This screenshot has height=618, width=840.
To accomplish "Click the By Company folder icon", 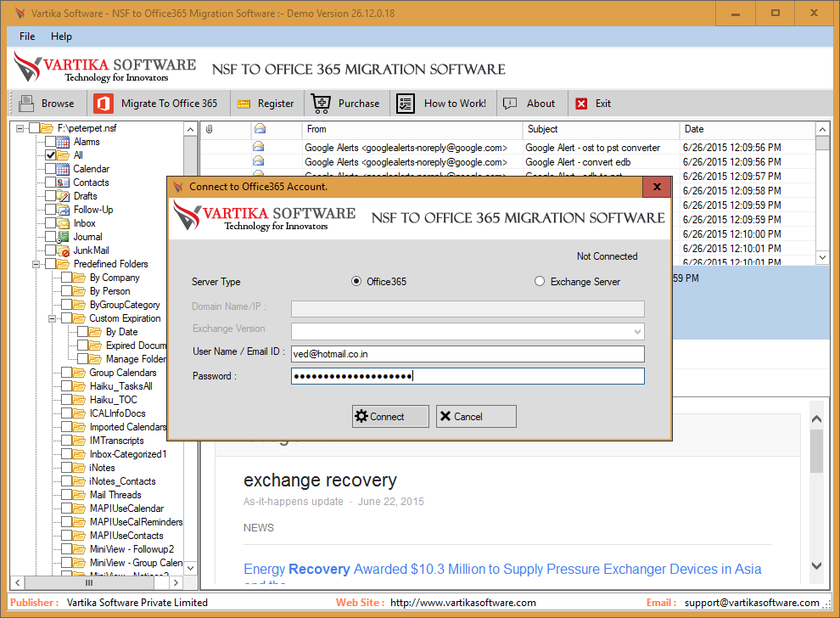I will [79, 278].
